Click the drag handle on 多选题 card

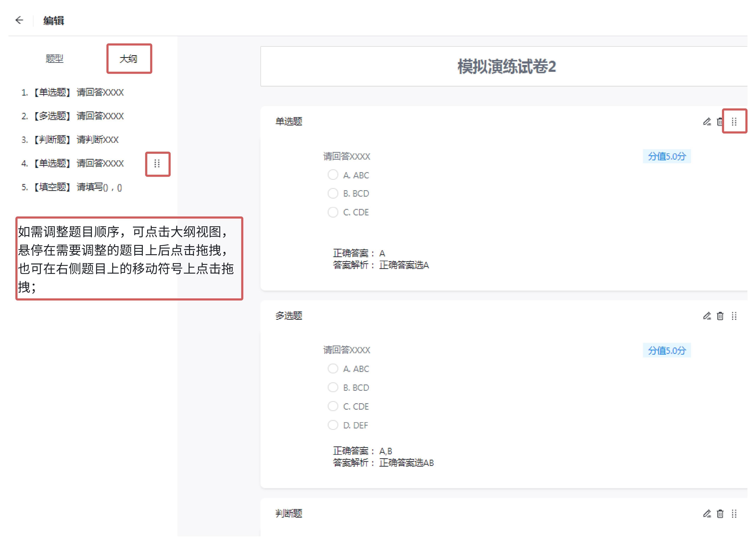point(734,316)
